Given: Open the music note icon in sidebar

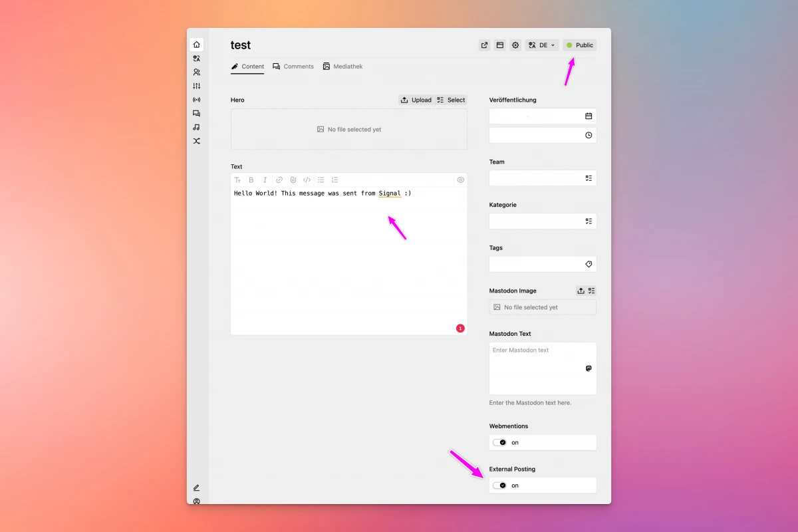Looking at the screenshot, I should 196,127.
